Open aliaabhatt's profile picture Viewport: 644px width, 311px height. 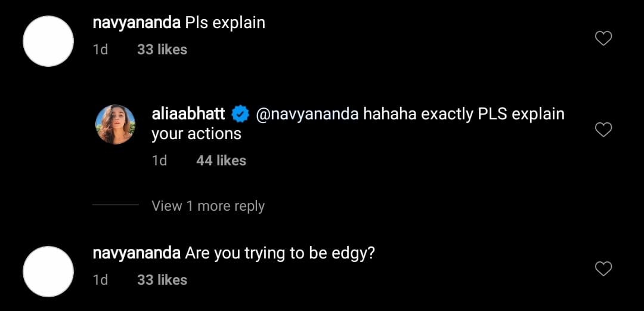[x=116, y=124]
